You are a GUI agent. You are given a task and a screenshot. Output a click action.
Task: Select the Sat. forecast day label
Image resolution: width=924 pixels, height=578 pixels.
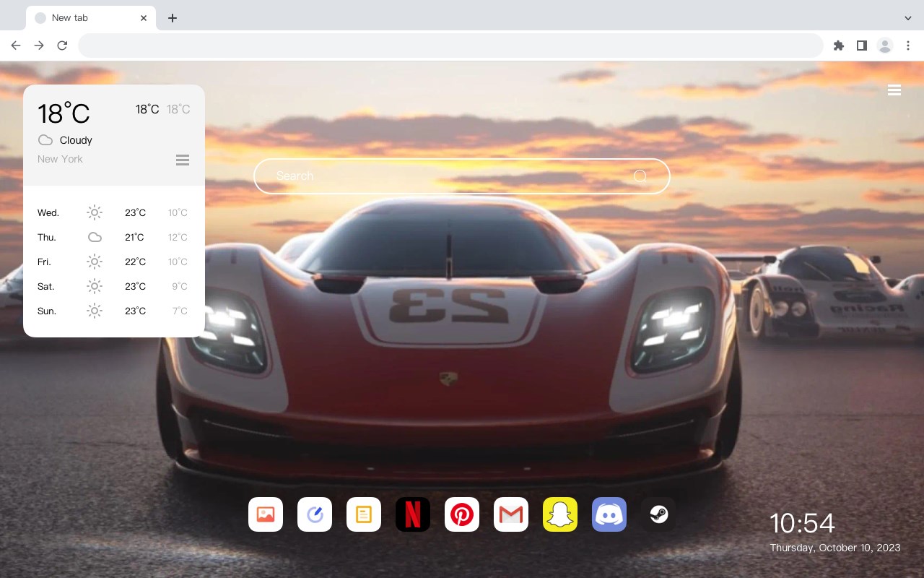[x=46, y=286]
